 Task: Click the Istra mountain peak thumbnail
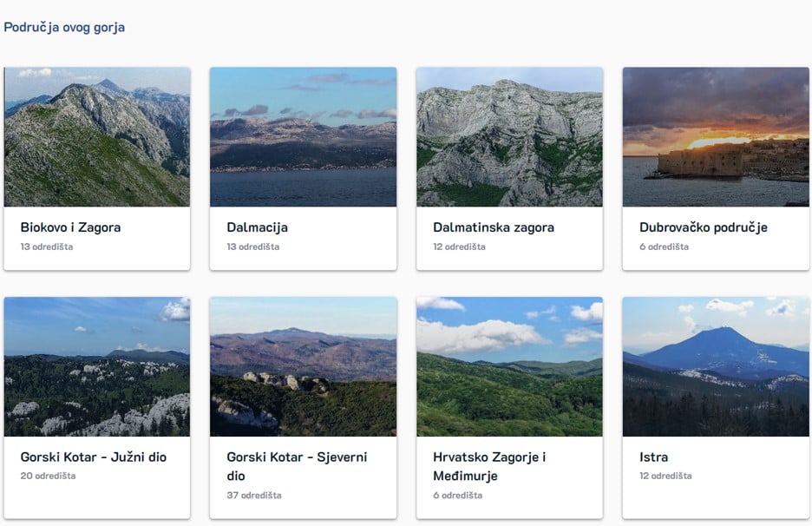click(x=716, y=366)
